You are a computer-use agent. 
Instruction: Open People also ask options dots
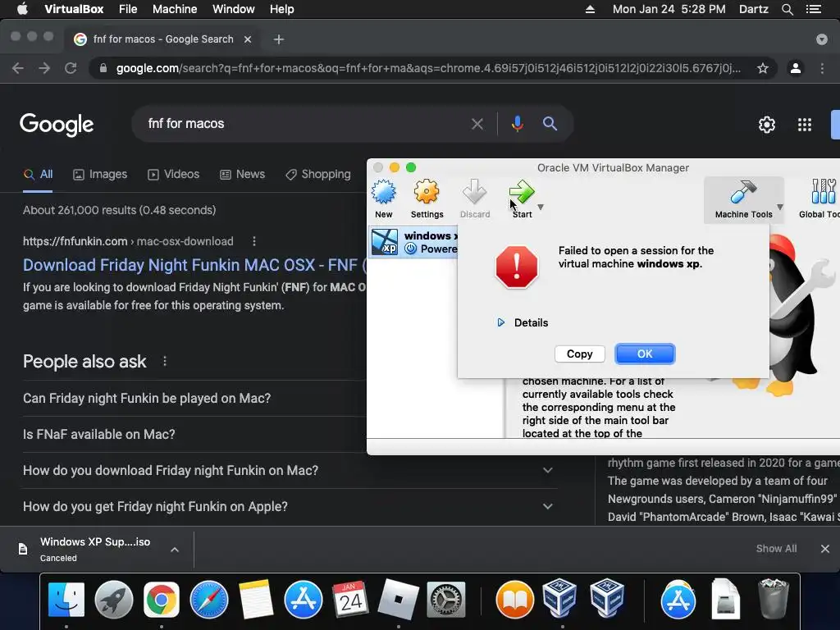pyautogui.click(x=164, y=362)
